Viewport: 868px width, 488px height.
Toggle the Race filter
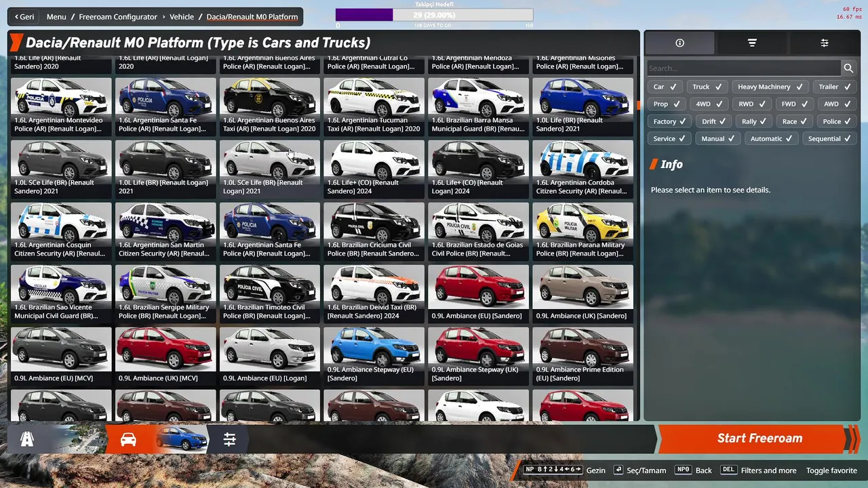[x=795, y=121]
